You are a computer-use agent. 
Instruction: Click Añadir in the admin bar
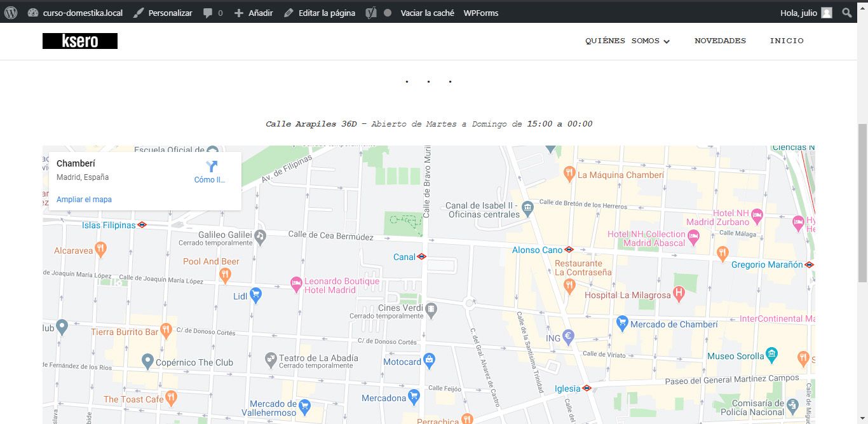click(x=254, y=13)
